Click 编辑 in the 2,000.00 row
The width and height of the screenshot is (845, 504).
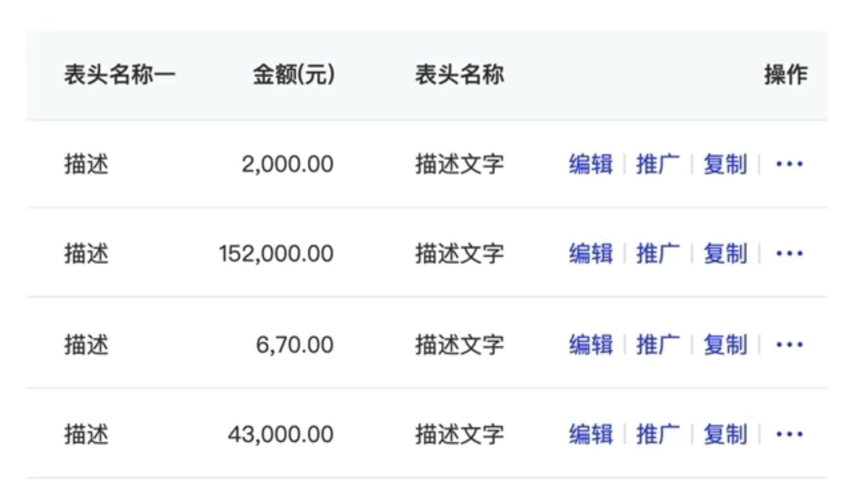point(591,164)
